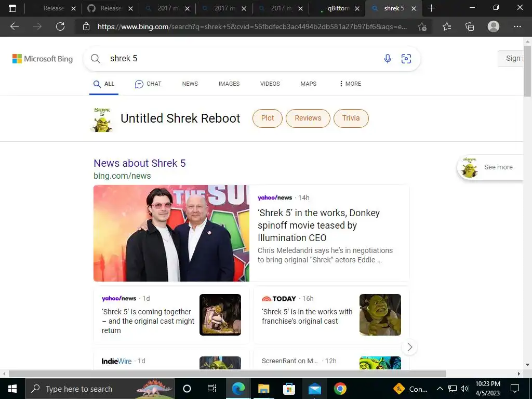
Task: Open Mail app from taskbar
Action: [314, 389]
